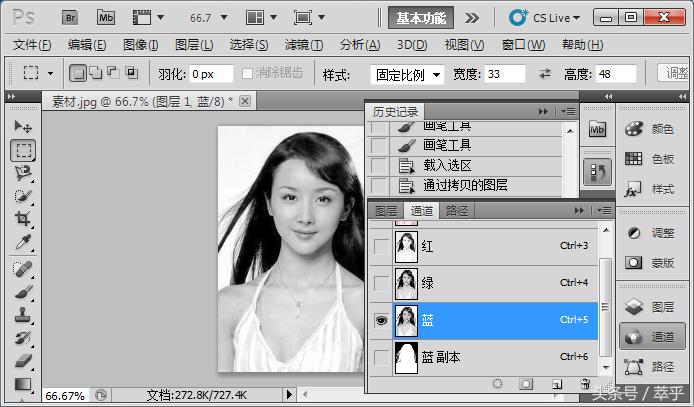Click 基本功能 workspace button
Image resolution: width=694 pixels, height=407 pixels.
[x=421, y=18]
